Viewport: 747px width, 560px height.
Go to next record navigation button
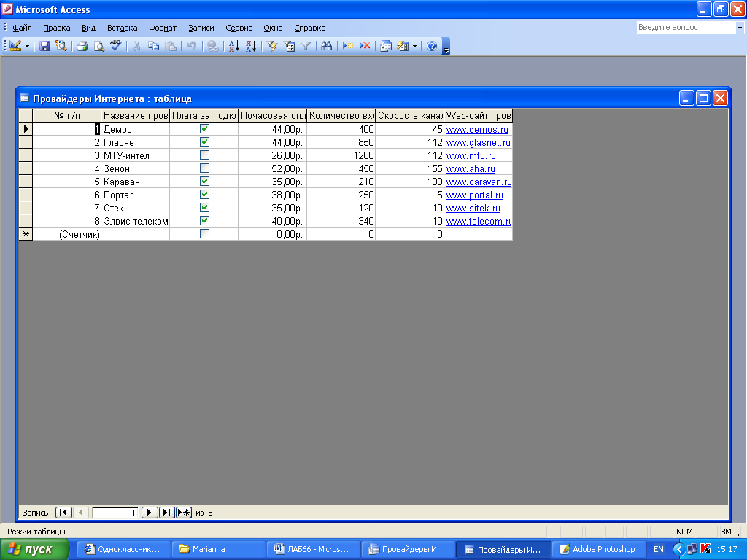149,513
